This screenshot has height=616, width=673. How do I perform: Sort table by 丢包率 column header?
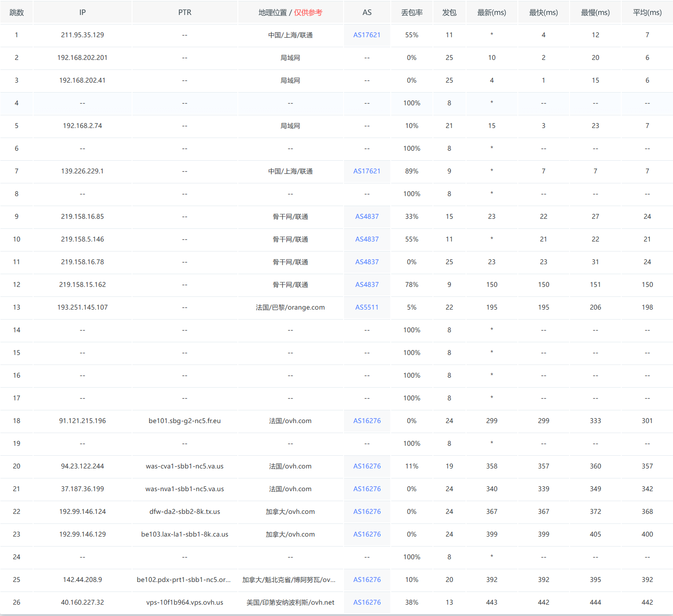coord(411,12)
